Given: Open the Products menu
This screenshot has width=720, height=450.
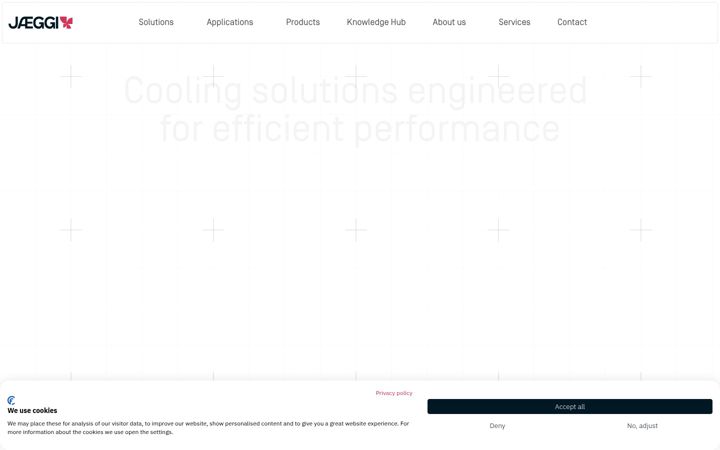Looking at the screenshot, I should (x=303, y=22).
